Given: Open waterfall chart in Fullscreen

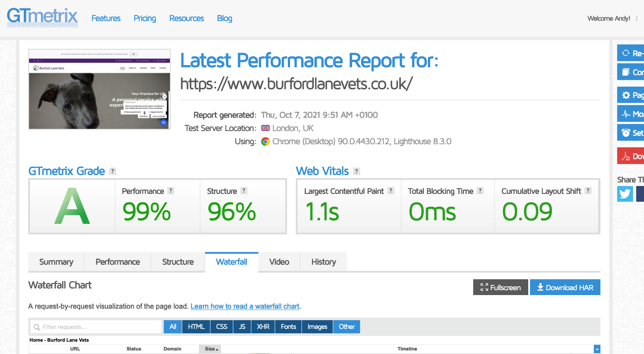Looking at the screenshot, I should [500, 288].
